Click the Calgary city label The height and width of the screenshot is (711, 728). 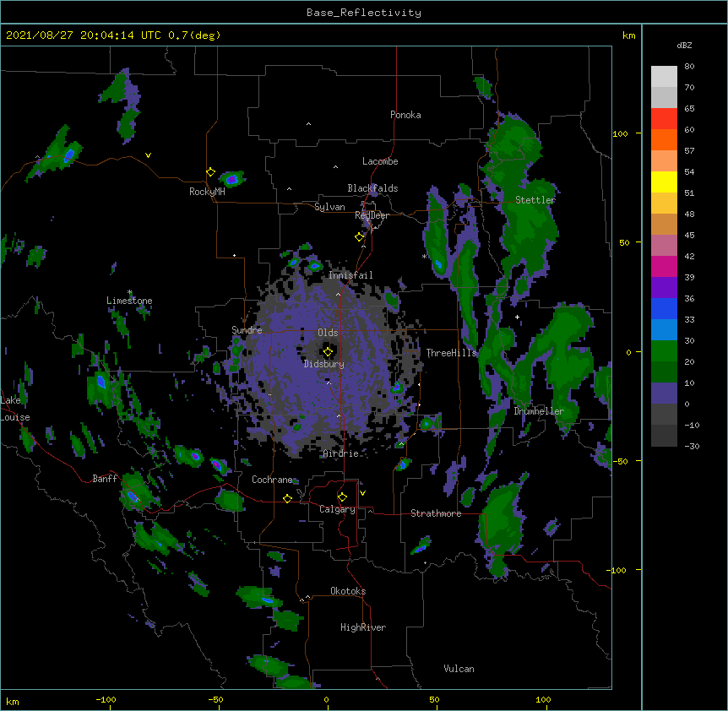[337, 509]
